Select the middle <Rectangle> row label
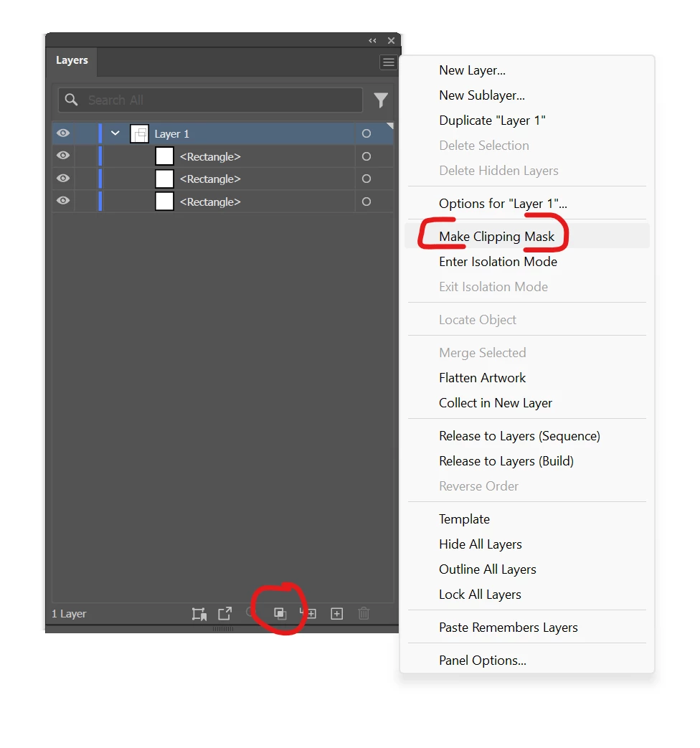This screenshot has width=700, height=748. coord(210,179)
